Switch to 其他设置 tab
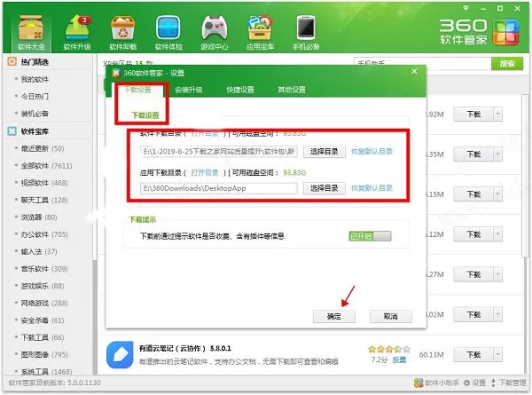This screenshot has width=532, height=395. pos(292,90)
